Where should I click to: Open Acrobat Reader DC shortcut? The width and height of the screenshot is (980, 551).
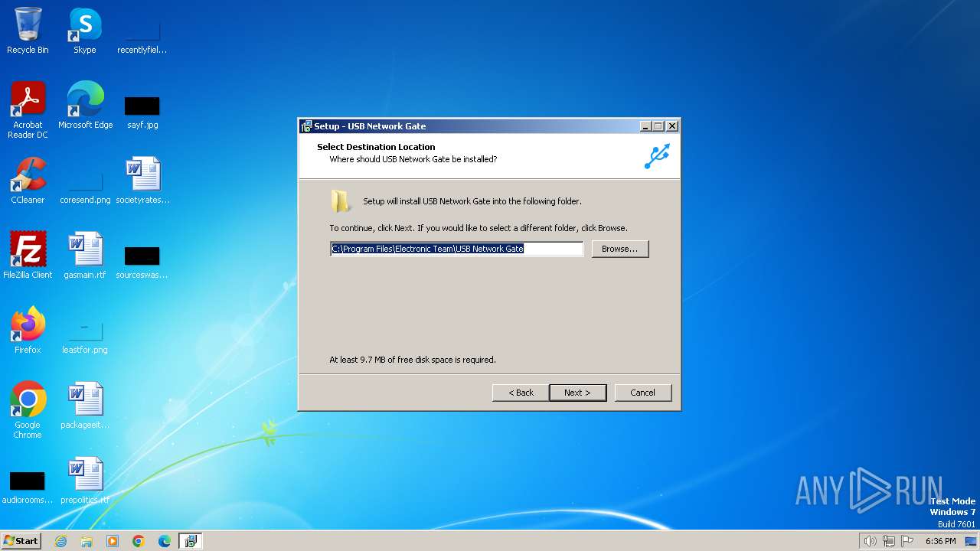28,110
